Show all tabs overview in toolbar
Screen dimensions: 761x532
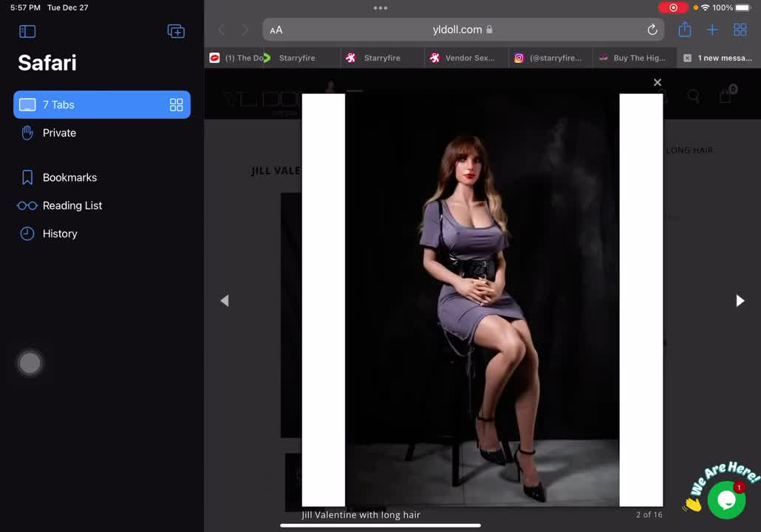(x=740, y=30)
